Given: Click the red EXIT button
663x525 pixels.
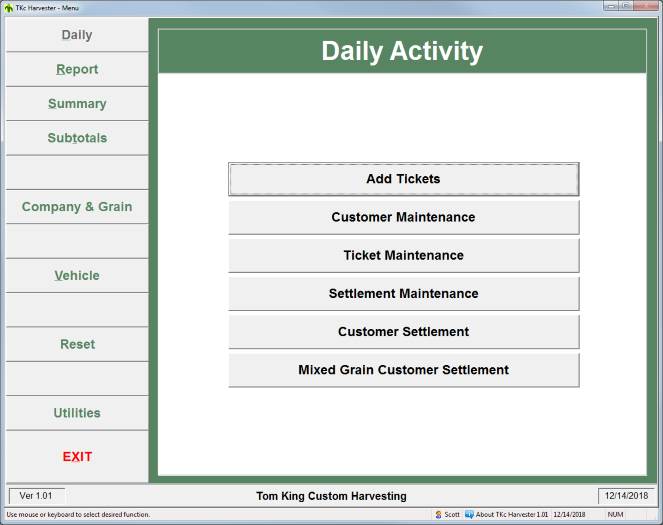Looking at the screenshot, I should coord(77,457).
